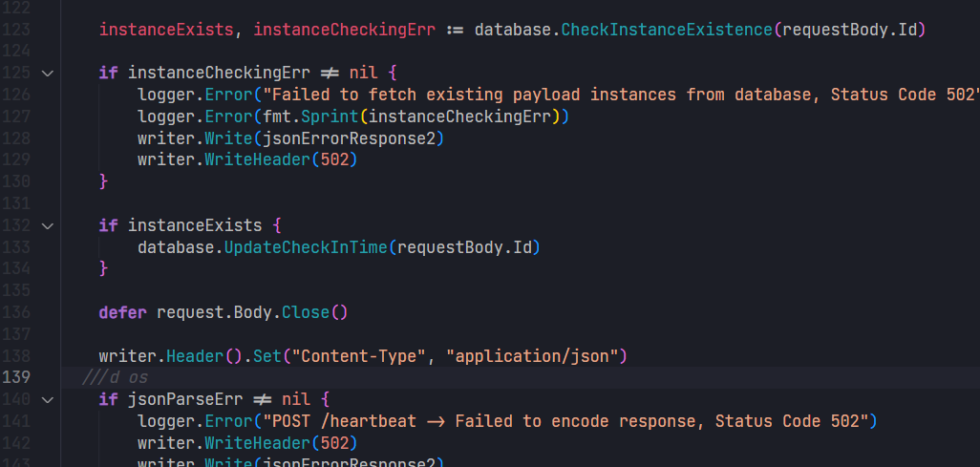Select line number 139 in the gutter
Viewport: 980px width, 467px height.
click(15, 377)
